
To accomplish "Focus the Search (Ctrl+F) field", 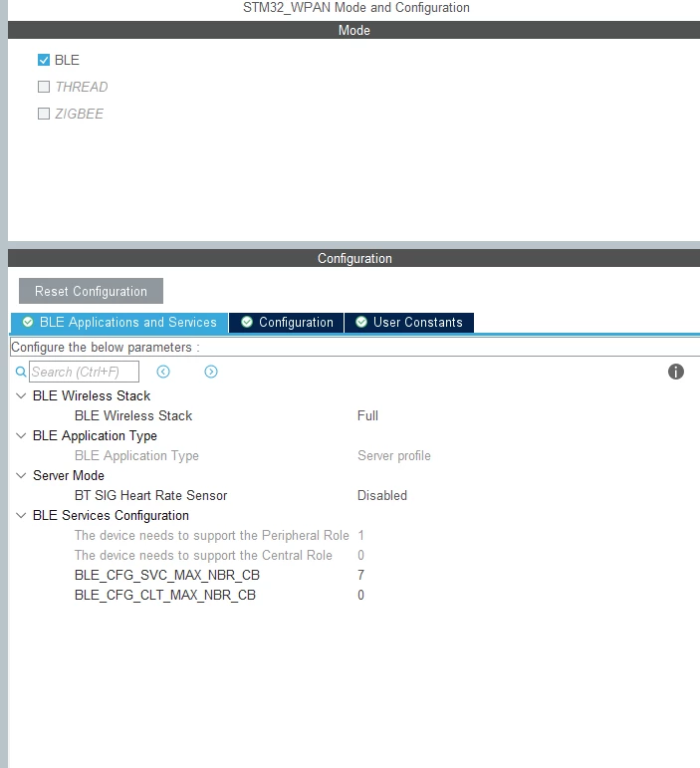I will [85, 372].
